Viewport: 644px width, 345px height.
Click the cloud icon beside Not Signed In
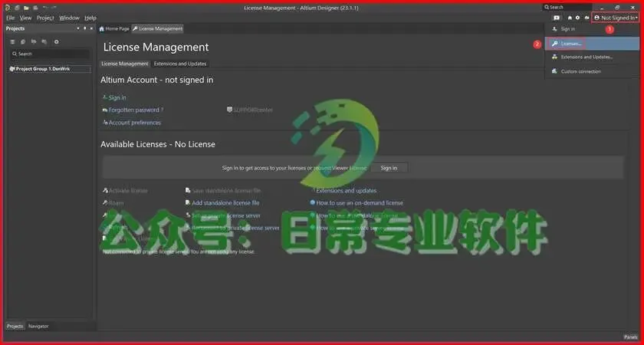[x=586, y=18]
